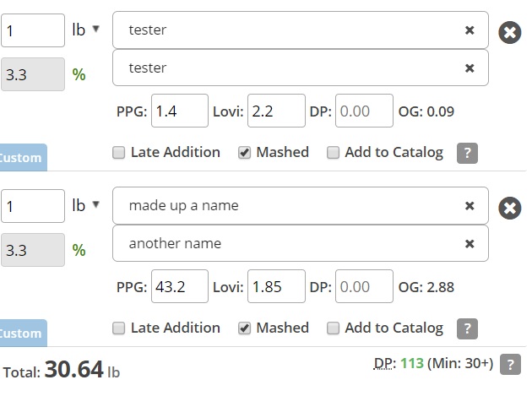Check Add to Catalog for 'made up a name'

(x=333, y=328)
